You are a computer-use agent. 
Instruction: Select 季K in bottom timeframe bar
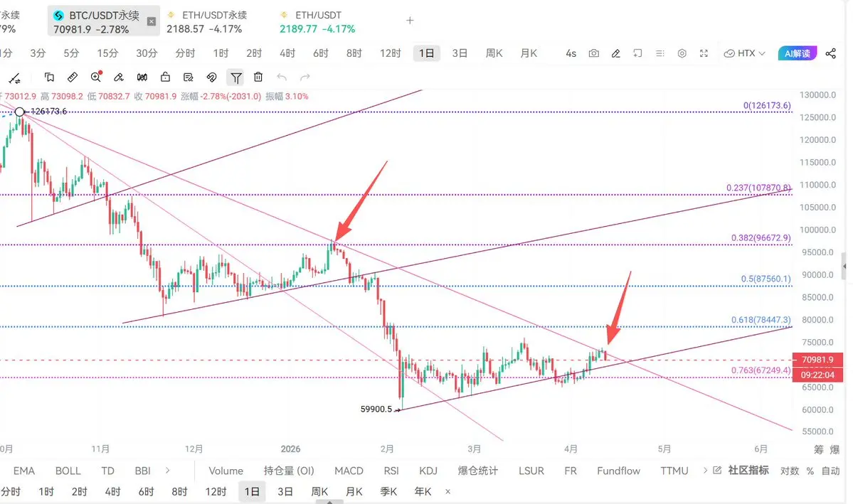pos(388,491)
